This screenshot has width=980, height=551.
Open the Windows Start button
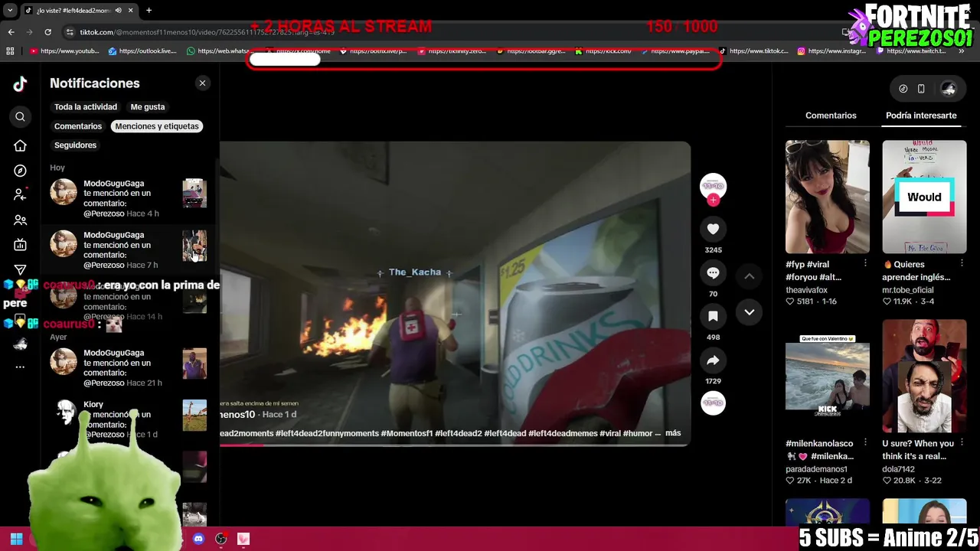click(x=16, y=539)
